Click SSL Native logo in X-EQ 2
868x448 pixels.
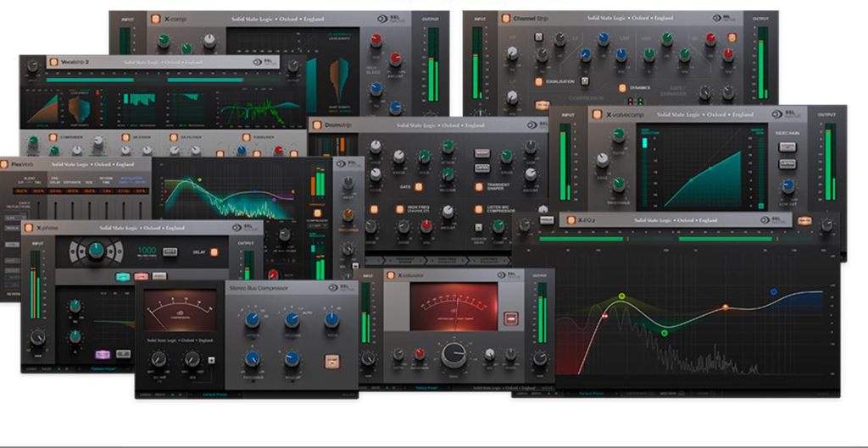[773, 220]
